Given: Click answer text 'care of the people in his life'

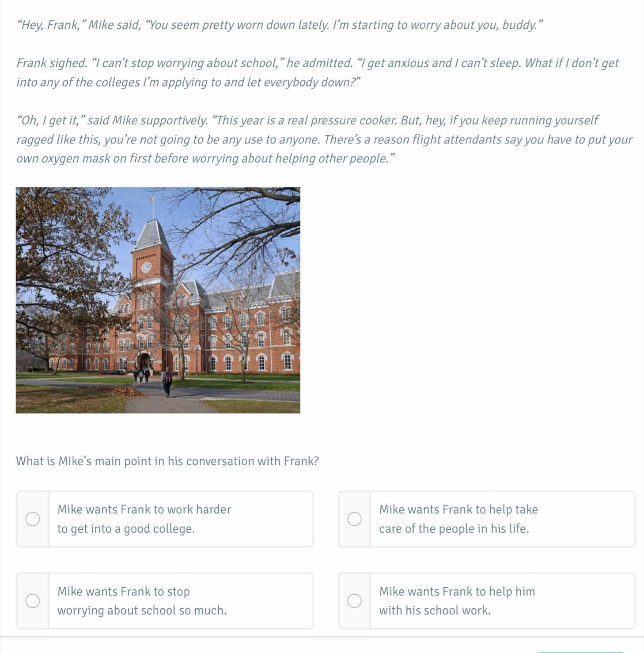Looking at the screenshot, I should (454, 529).
